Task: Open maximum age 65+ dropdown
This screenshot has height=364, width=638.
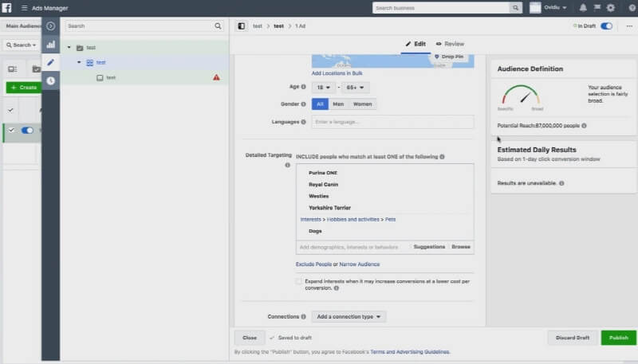Action: (355, 88)
